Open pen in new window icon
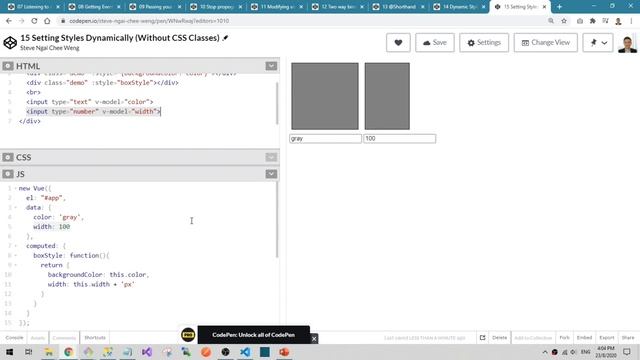Image resolution: width=640 pixels, height=360 pixels. click(x=482, y=338)
